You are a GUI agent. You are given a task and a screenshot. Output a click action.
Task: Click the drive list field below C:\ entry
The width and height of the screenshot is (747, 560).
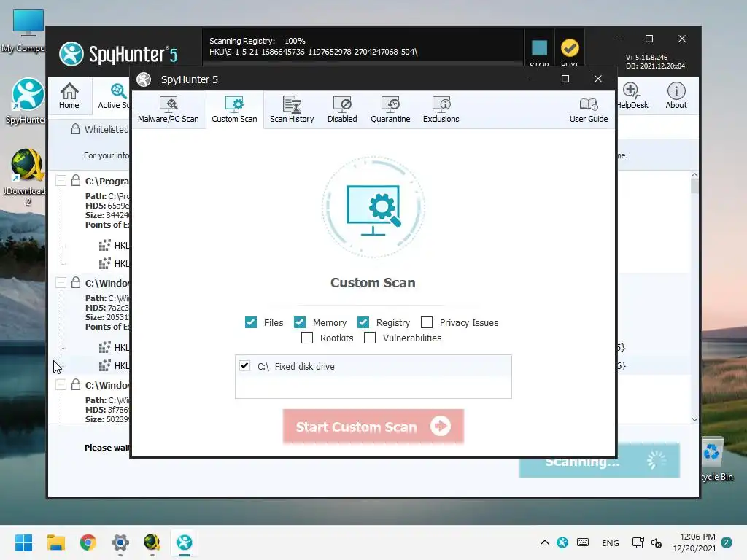(x=373, y=387)
